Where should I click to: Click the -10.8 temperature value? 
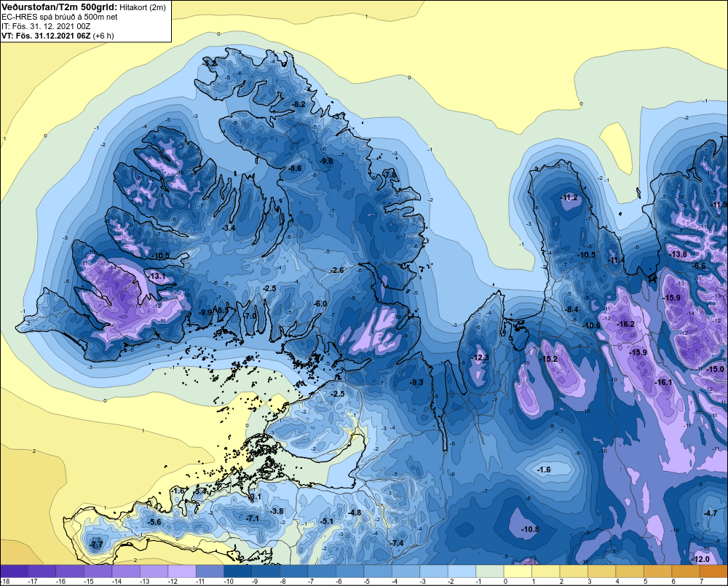coord(530,529)
